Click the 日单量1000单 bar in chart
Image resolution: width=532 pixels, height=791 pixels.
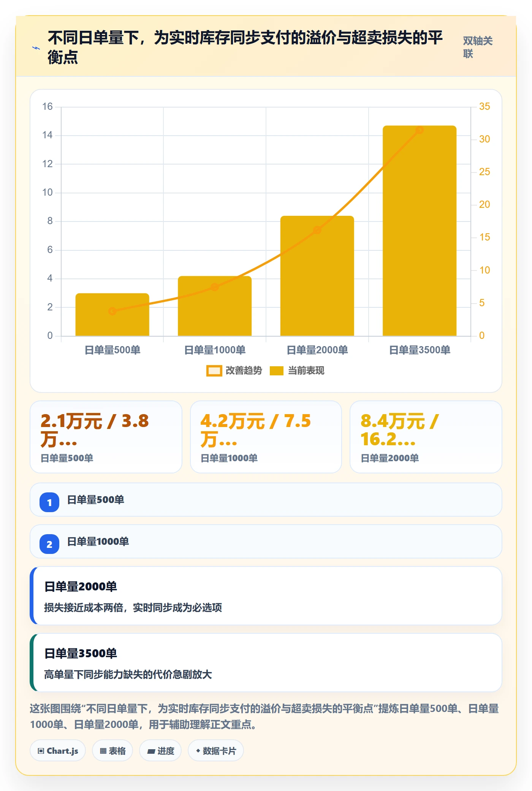pyautogui.click(x=215, y=306)
